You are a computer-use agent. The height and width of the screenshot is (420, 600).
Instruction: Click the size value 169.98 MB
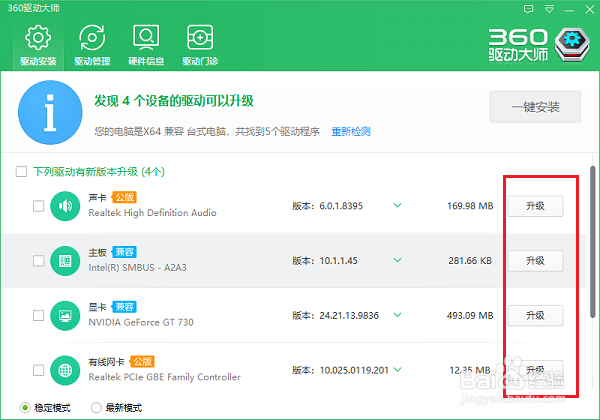click(x=470, y=206)
